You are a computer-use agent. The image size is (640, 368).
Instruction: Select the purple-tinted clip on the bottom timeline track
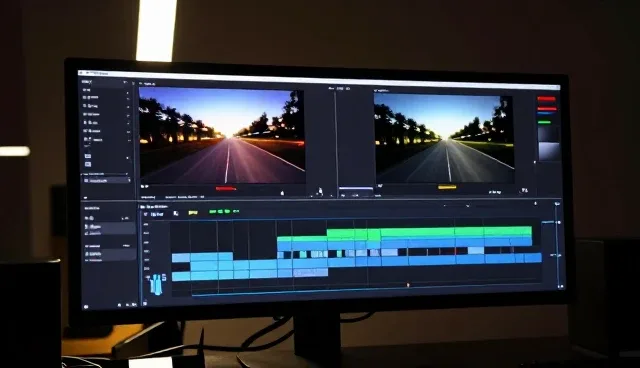click(310, 272)
